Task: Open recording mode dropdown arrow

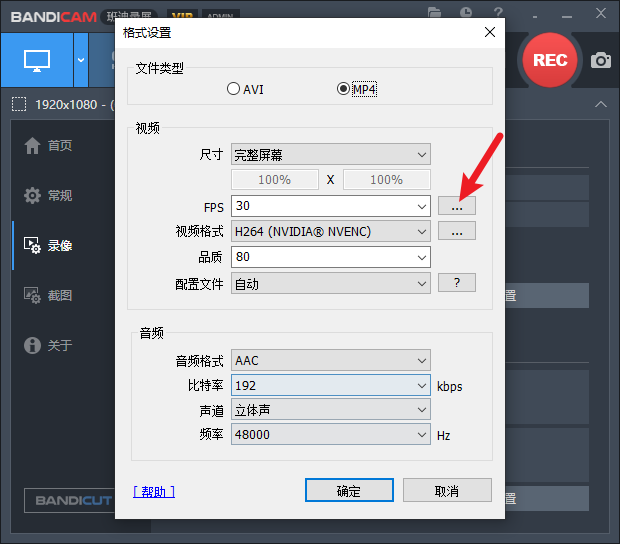Action: (x=81, y=60)
